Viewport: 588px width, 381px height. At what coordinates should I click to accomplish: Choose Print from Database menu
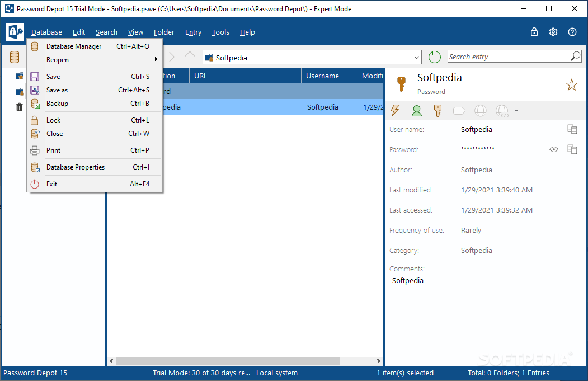point(95,150)
